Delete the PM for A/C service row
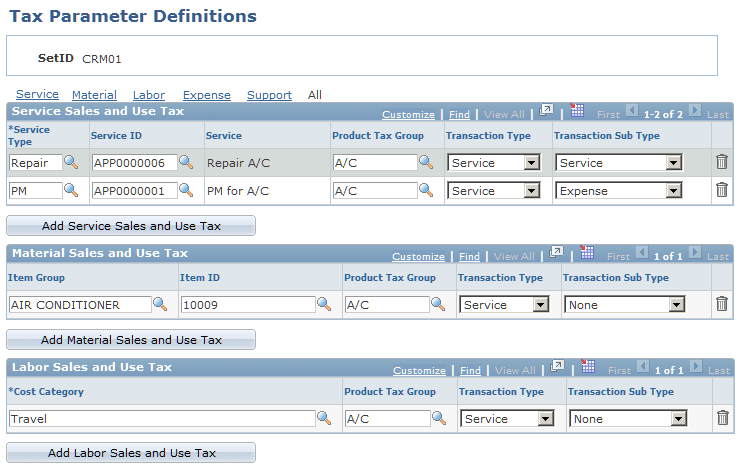Viewport: 744px width, 468px height. coord(722,190)
